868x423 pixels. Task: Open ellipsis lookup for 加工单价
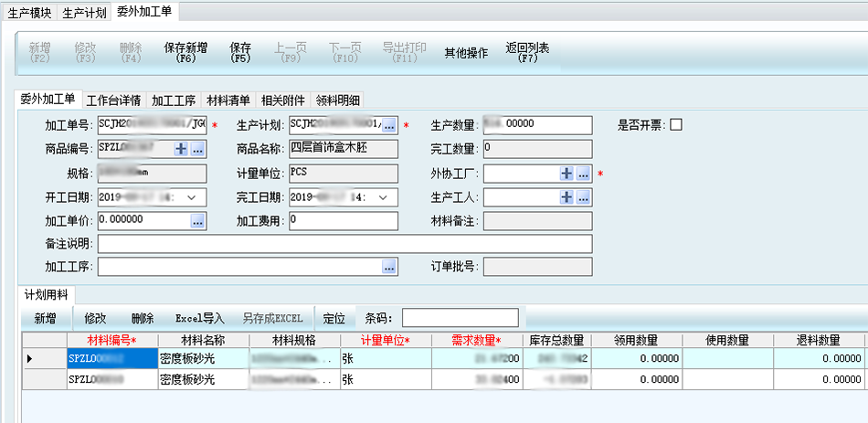pyautogui.click(x=197, y=221)
